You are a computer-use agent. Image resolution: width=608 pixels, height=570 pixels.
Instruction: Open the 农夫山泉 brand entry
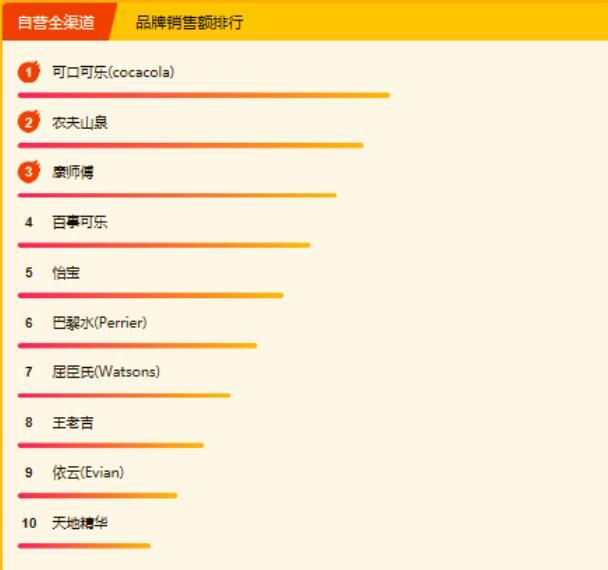(x=80, y=123)
